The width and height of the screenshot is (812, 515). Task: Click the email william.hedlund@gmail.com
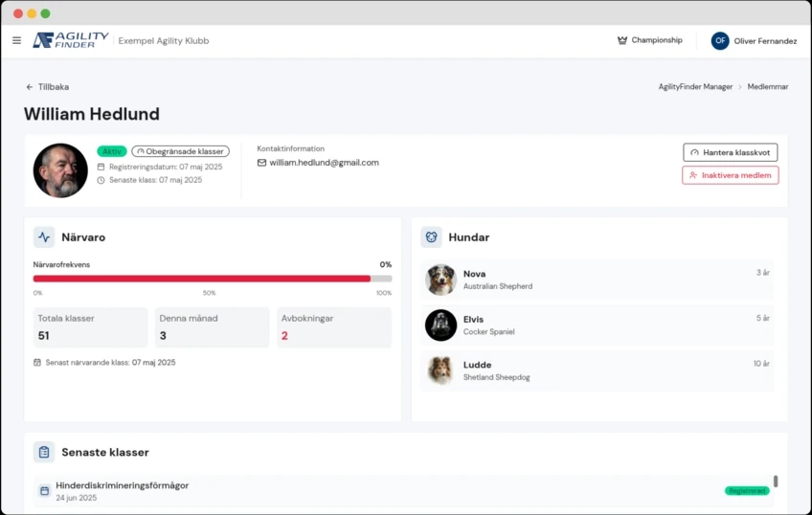point(325,163)
